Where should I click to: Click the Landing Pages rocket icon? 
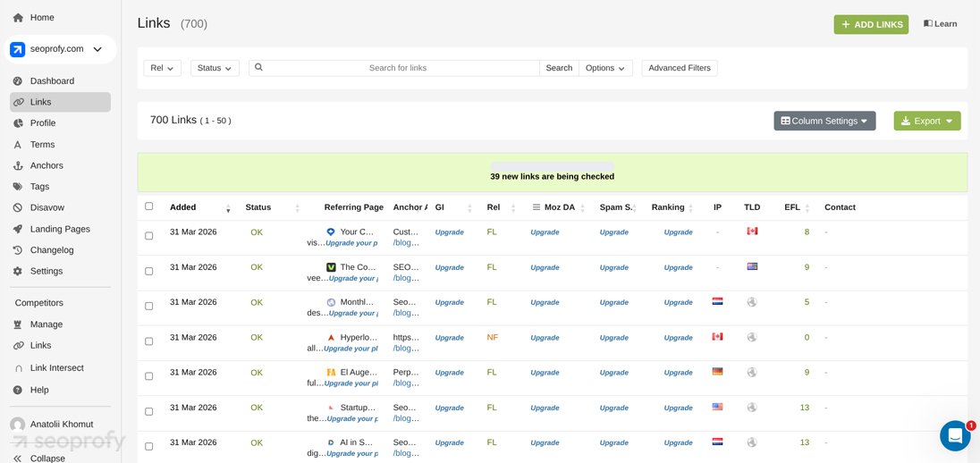tap(18, 230)
